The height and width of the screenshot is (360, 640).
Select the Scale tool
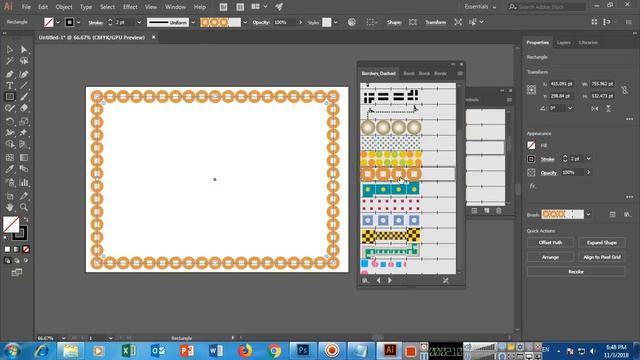24,121
